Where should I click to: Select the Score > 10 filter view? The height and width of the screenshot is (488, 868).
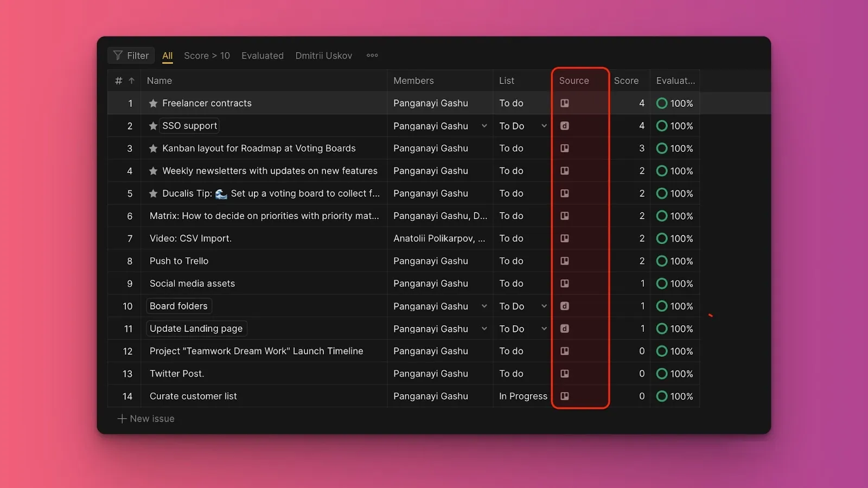click(x=206, y=55)
